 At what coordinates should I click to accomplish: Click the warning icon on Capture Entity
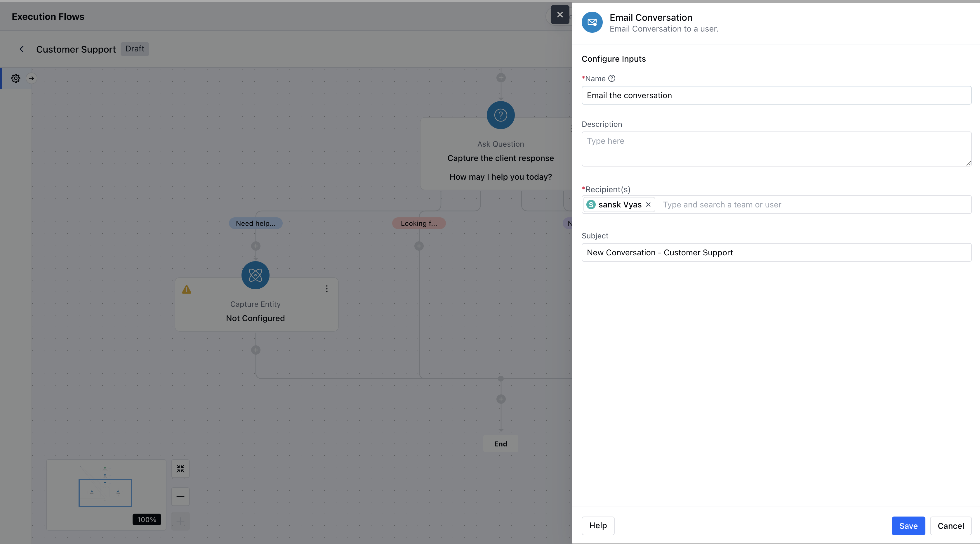(186, 289)
